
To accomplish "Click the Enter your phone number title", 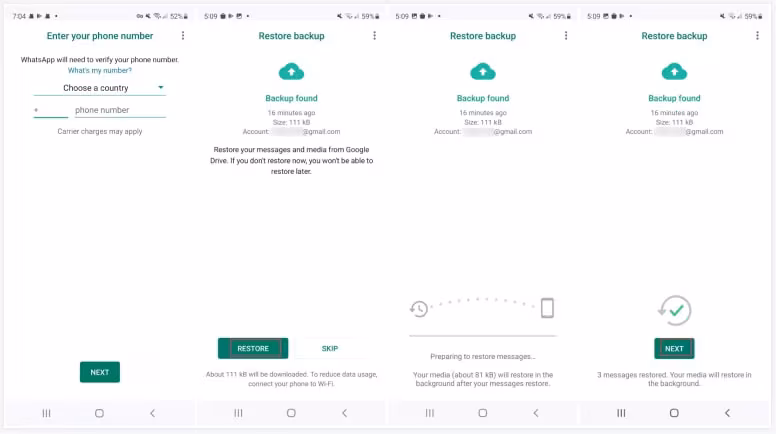I will [100, 36].
